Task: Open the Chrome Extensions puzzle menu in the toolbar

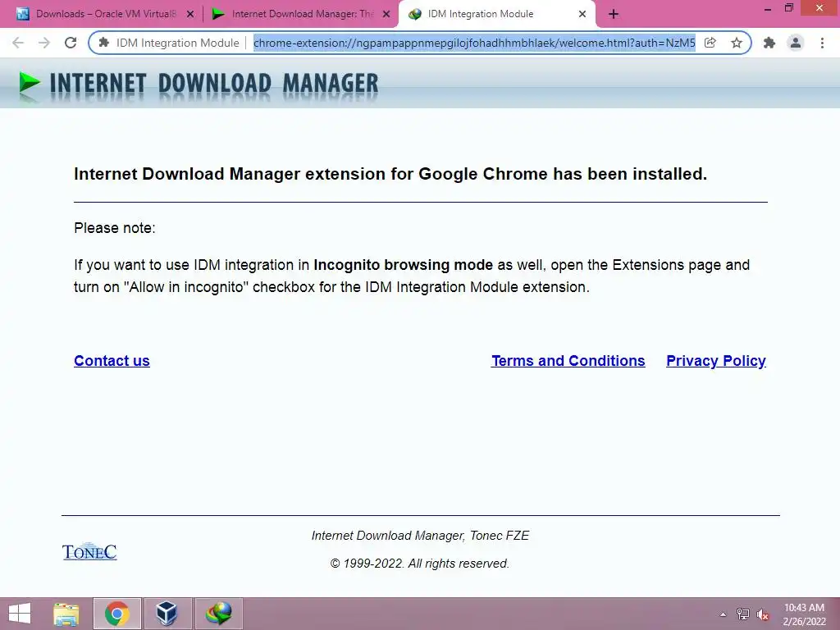Action: click(769, 43)
